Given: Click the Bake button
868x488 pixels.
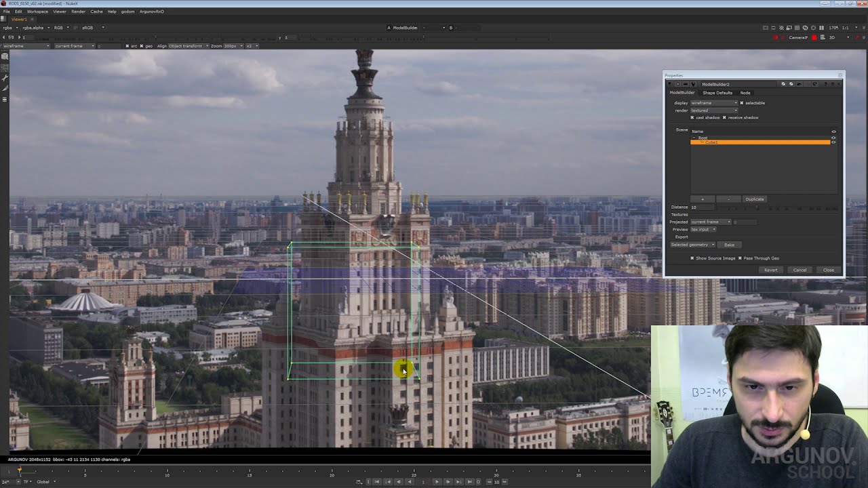Looking at the screenshot, I should point(729,245).
